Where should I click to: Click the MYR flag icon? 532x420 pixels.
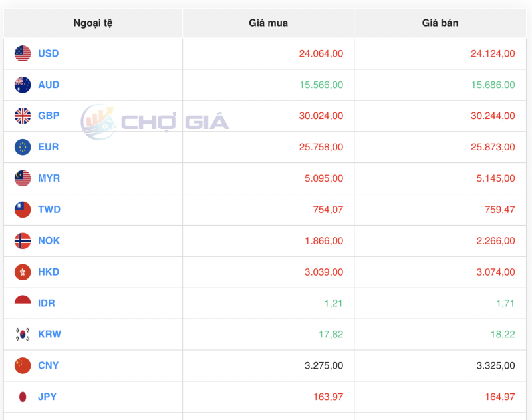tap(22, 178)
